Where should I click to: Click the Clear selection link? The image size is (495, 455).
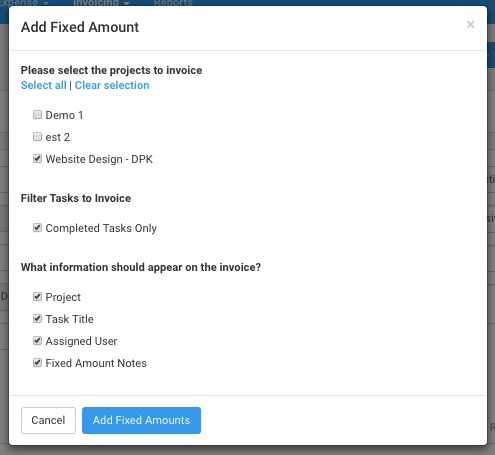(x=112, y=85)
